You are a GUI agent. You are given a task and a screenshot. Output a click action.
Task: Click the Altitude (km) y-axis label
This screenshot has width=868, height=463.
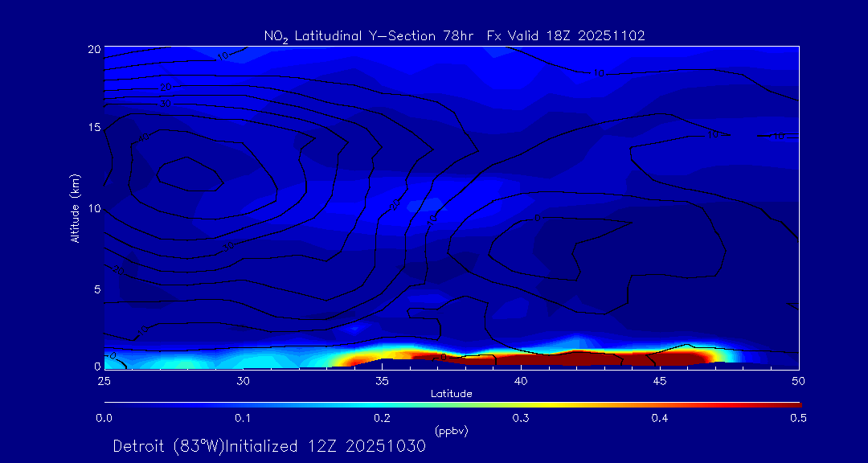[x=75, y=208]
